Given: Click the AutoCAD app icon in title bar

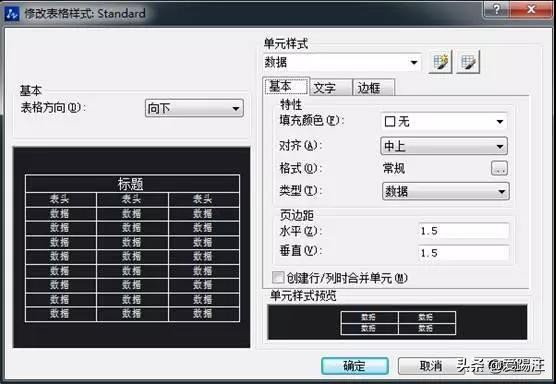Looking at the screenshot, I should tap(12, 14).
